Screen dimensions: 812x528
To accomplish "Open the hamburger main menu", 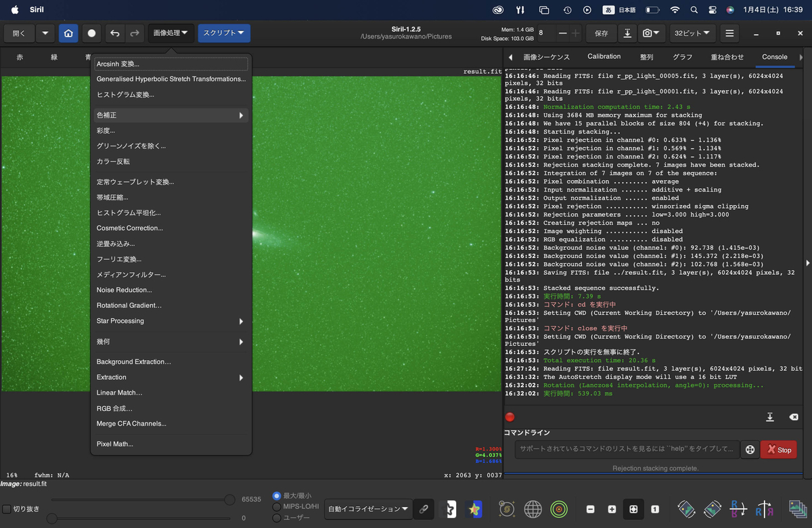I will [729, 33].
